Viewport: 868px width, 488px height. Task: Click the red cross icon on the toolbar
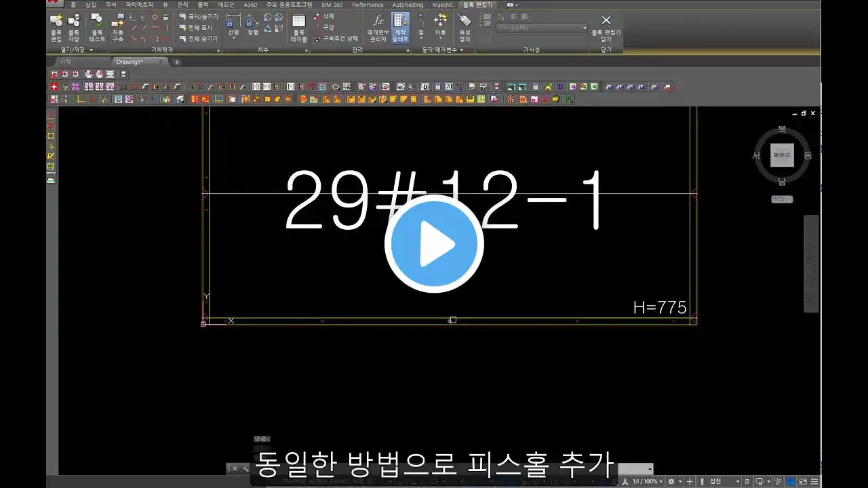click(x=54, y=87)
